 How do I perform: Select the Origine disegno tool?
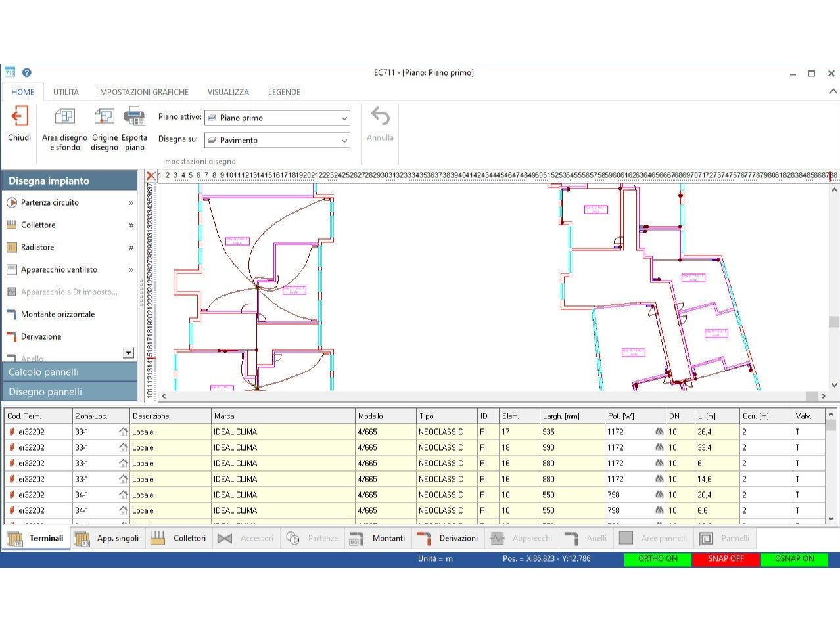pos(104,118)
